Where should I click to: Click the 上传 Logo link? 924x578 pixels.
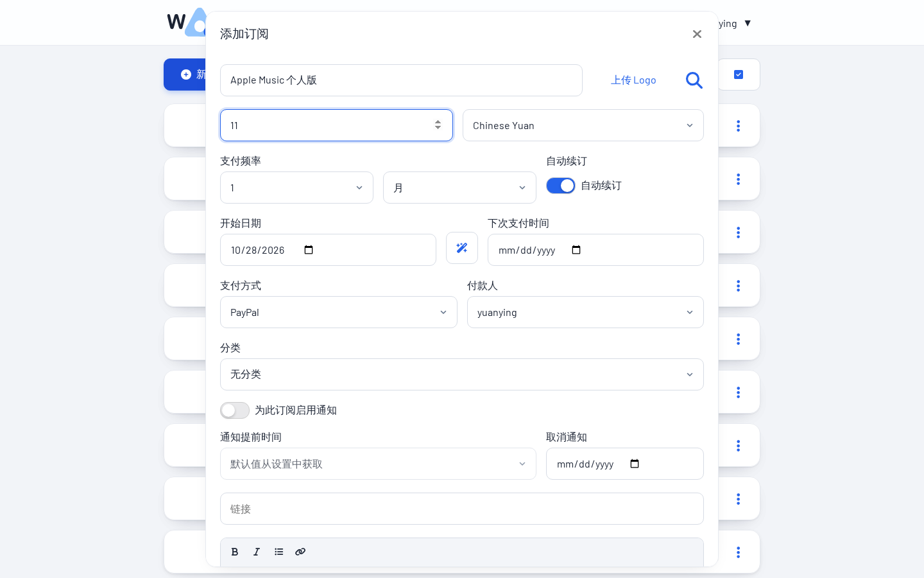tap(633, 80)
